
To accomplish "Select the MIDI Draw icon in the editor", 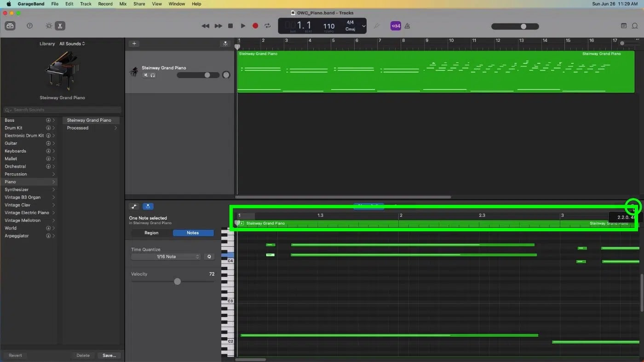I will point(135,206).
